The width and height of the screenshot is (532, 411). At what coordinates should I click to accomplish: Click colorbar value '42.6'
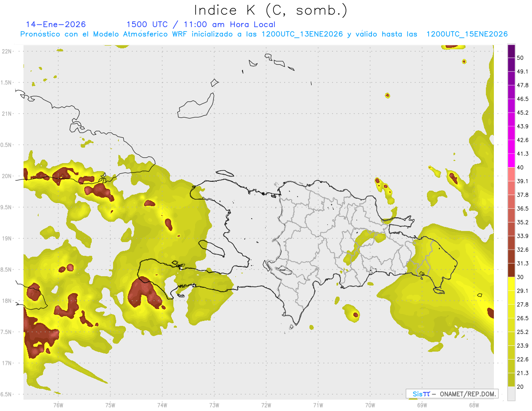pyautogui.click(x=523, y=140)
